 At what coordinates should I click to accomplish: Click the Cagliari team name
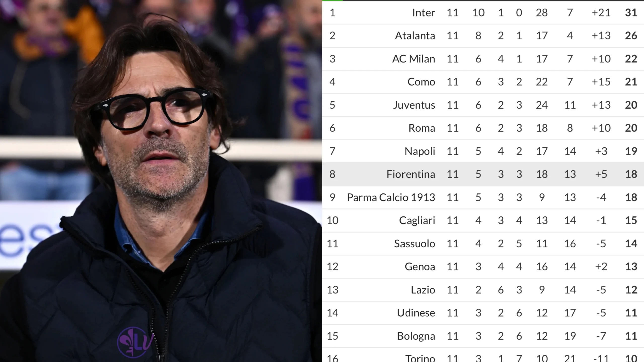tap(417, 221)
